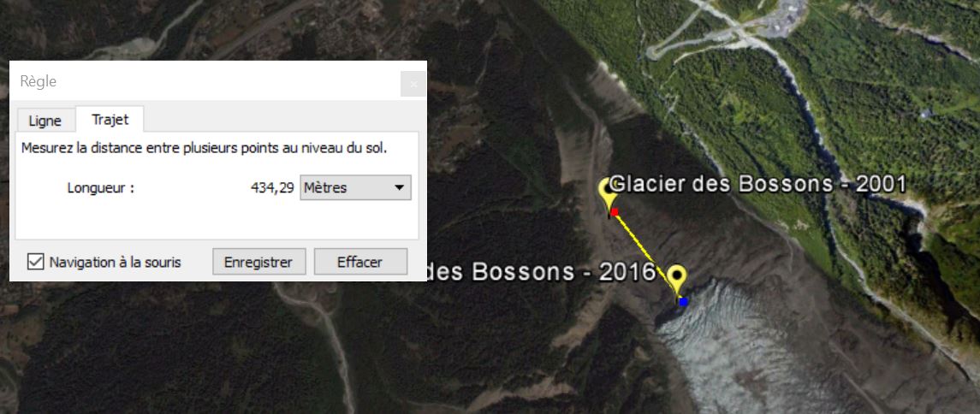Switch to the Ligne tab
This screenshot has height=414, width=980.
45,121
